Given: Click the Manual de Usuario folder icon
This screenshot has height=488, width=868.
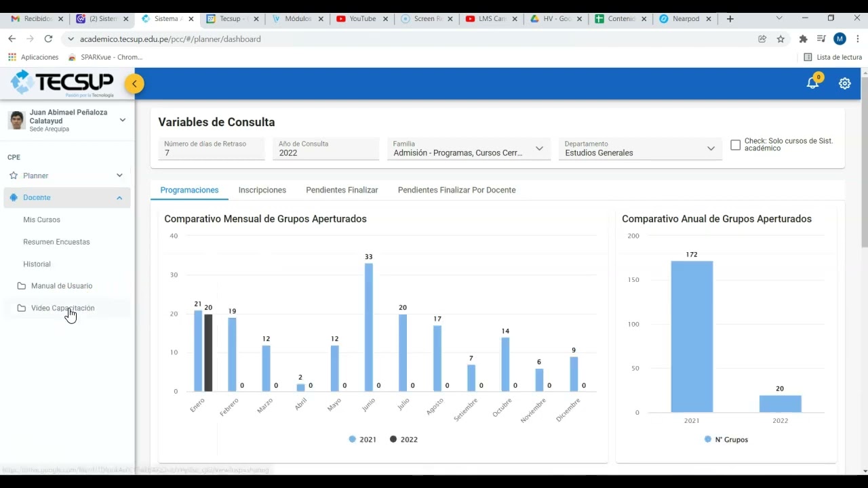Looking at the screenshot, I should pyautogui.click(x=22, y=286).
